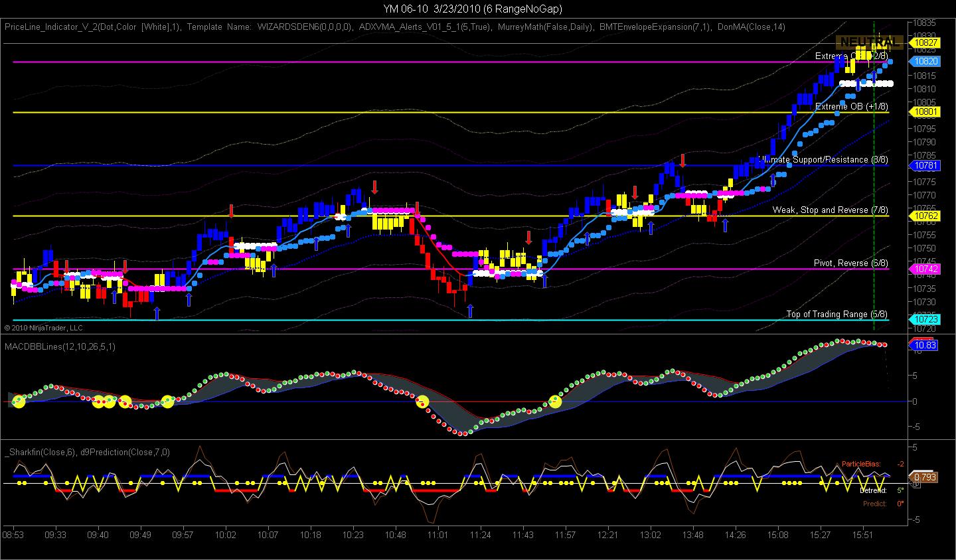The height and width of the screenshot is (560, 956).
Task: Select the 09:33 time axis label
Action: (x=56, y=535)
